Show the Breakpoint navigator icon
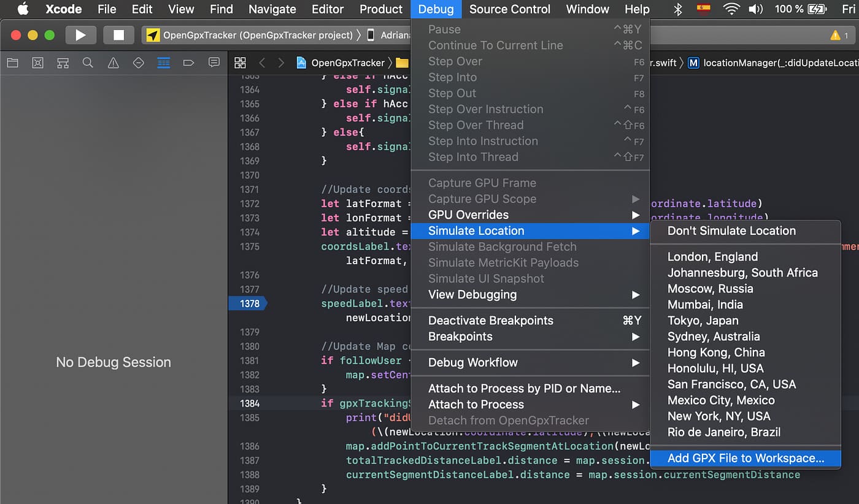This screenshot has height=504, width=859. (188, 63)
